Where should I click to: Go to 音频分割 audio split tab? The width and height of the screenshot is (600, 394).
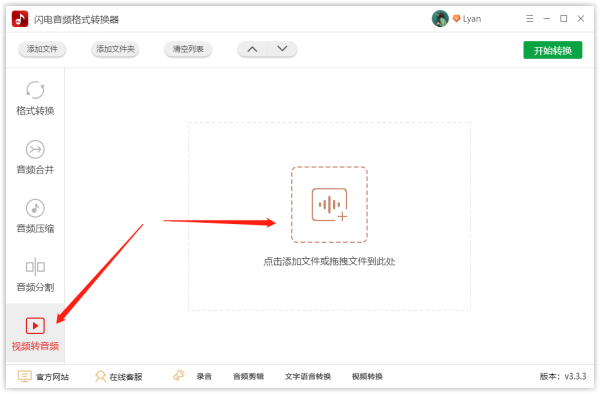(x=35, y=275)
